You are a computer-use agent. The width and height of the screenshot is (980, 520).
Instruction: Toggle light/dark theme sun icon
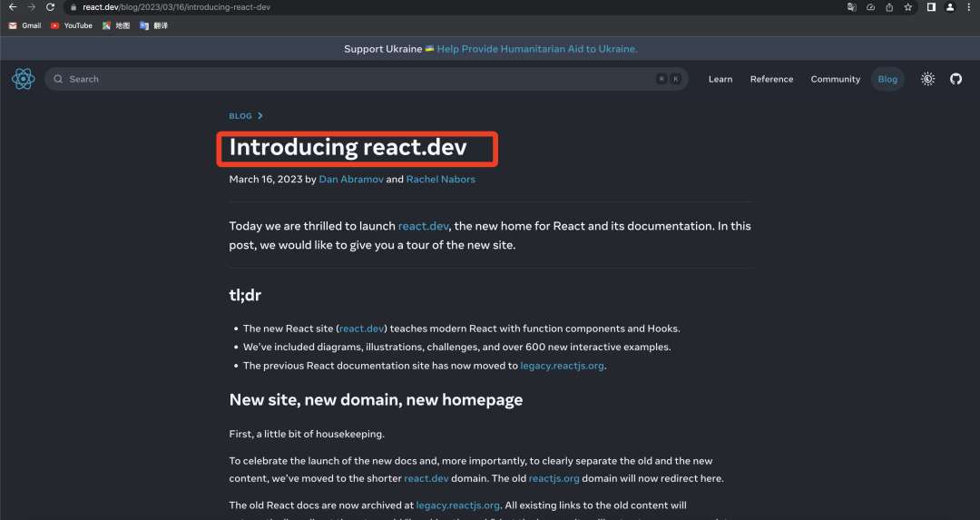click(927, 79)
